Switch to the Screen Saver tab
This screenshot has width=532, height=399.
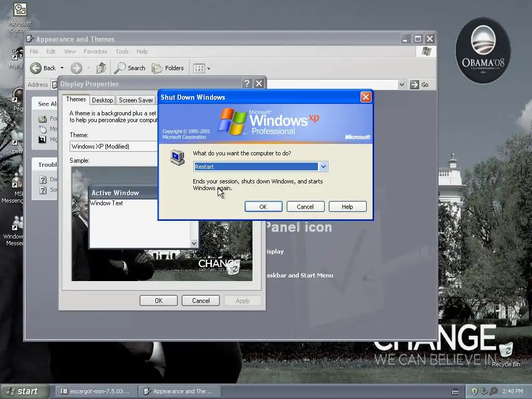[136, 100]
